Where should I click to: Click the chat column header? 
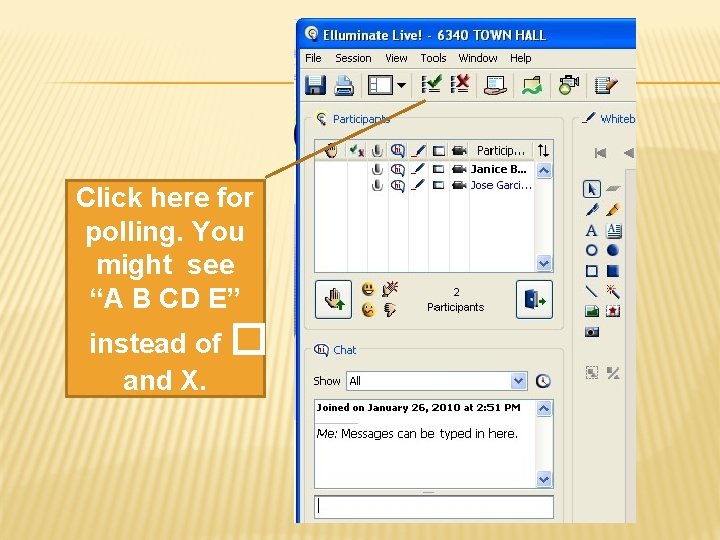click(x=398, y=151)
